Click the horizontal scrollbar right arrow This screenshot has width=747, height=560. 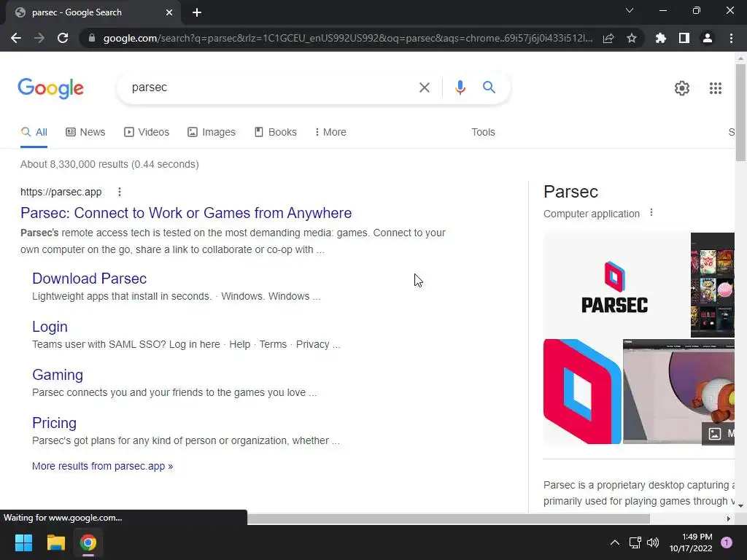729,518
